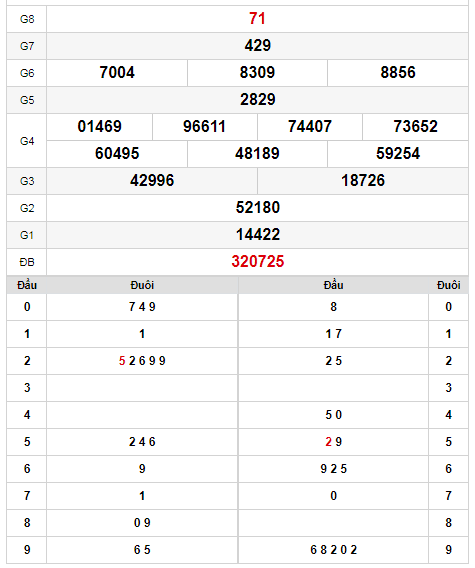Click head values '9 2 5' for tail 6
Viewport: 475px width, 568px height.
pyautogui.click(x=333, y=469)
